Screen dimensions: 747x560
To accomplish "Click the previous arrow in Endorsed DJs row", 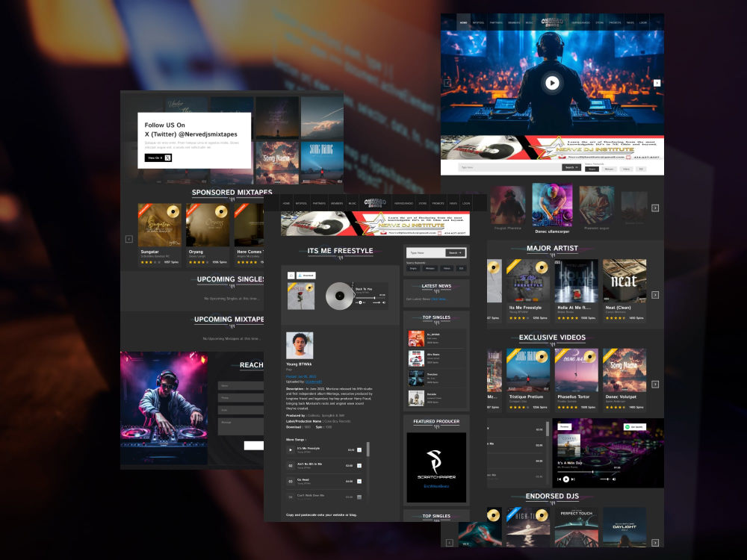I will [449, 543].
